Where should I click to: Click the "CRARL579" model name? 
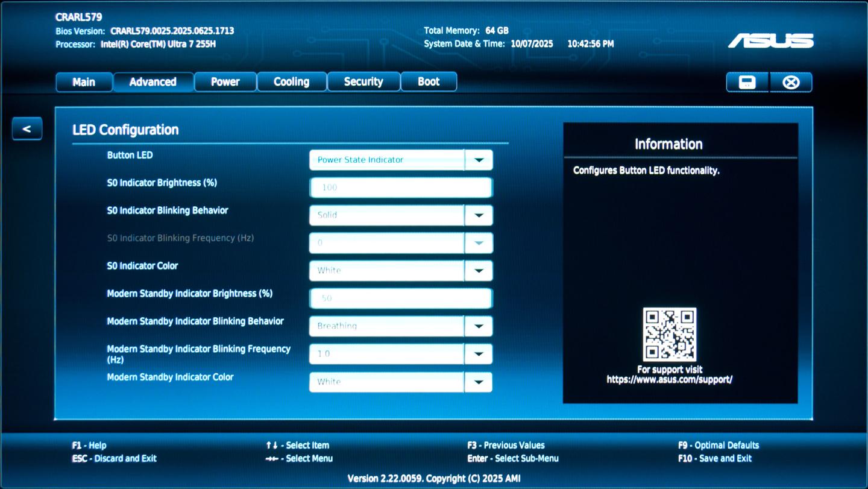click(x=78, y=17)
